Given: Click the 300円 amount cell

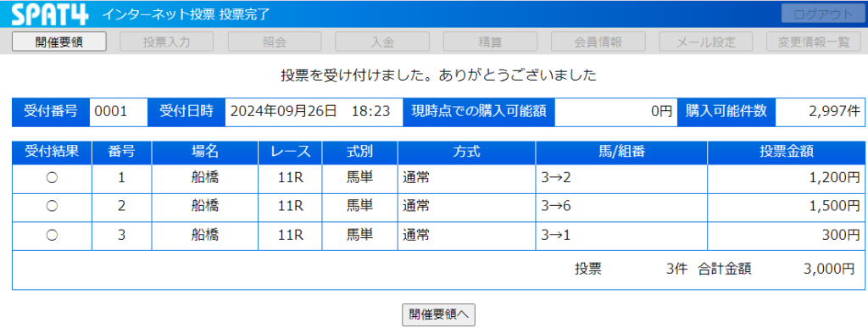Looking at the screenshot, I should 786,236.
